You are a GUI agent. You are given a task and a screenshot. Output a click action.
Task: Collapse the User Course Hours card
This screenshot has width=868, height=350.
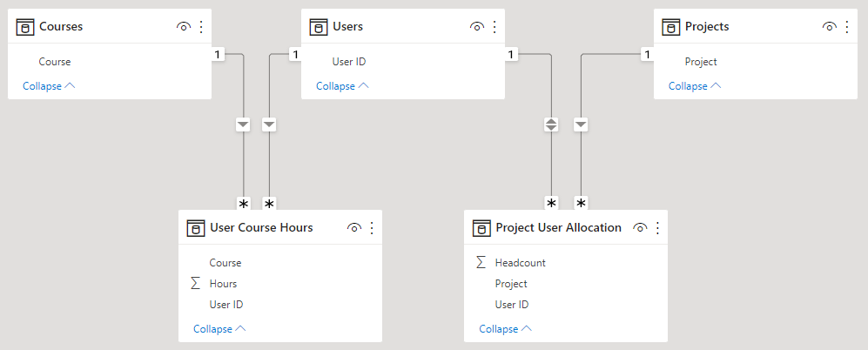[219, 329]
